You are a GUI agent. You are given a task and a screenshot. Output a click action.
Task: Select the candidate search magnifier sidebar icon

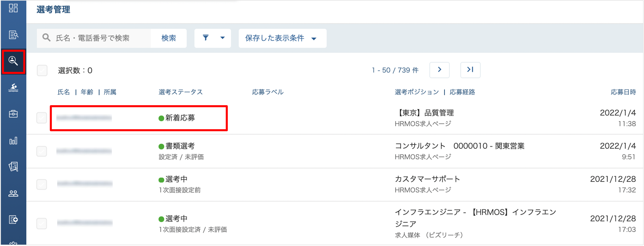(13, 61)
